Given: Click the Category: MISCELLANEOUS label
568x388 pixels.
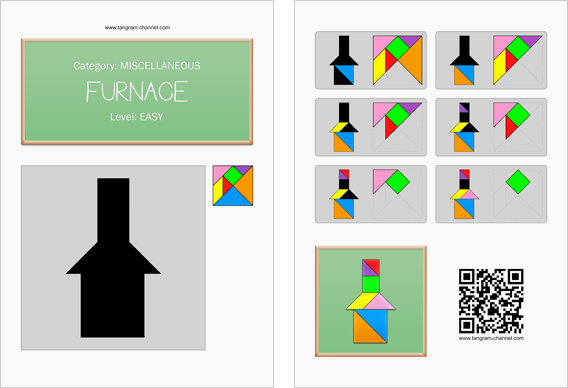Looking at the screenshot, I should pyautogui.click(x=137, y=66).
